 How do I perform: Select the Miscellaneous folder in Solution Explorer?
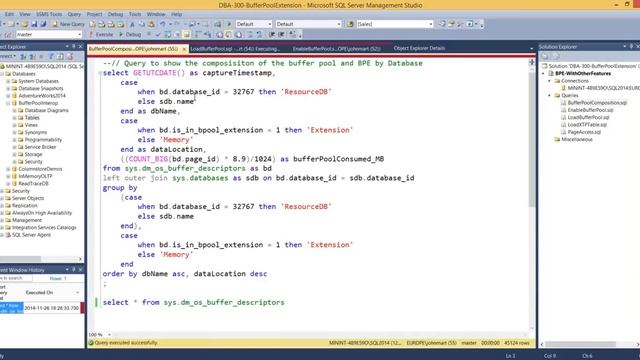click(x=577, y=140)
